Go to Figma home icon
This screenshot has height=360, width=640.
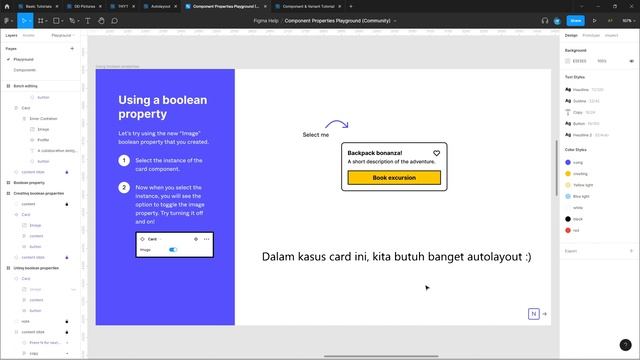point(7,7)
